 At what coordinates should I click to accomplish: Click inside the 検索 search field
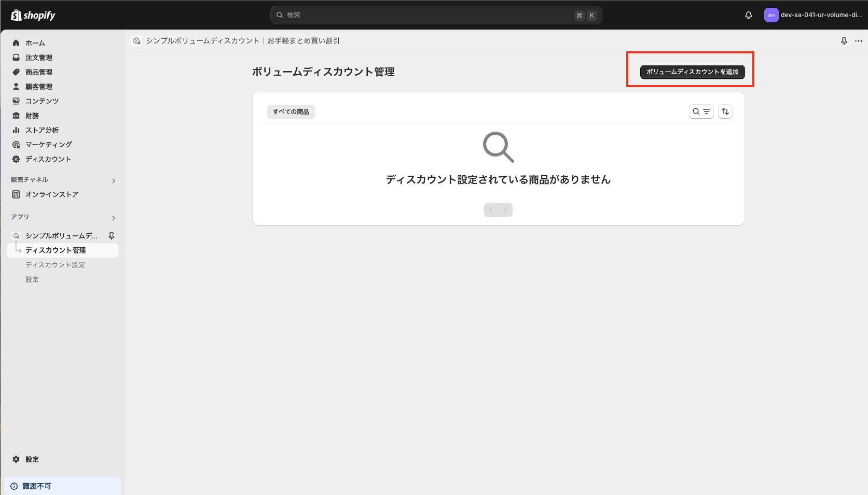click(436, 15)
